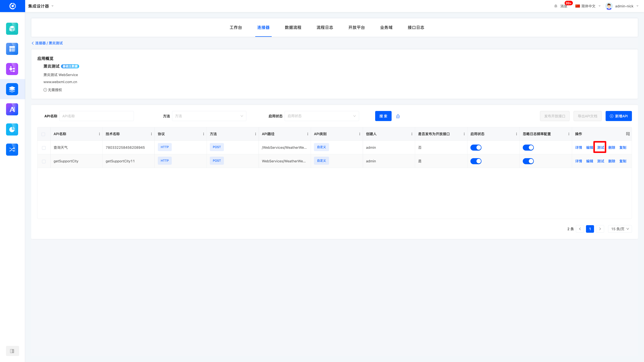Click the API名称 search input field
644x362 pixels.
96,116
